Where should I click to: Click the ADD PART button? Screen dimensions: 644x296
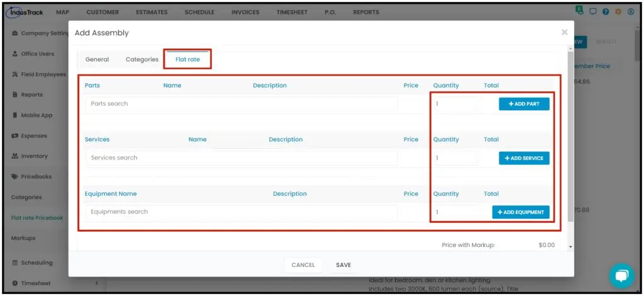pos(524,104)
